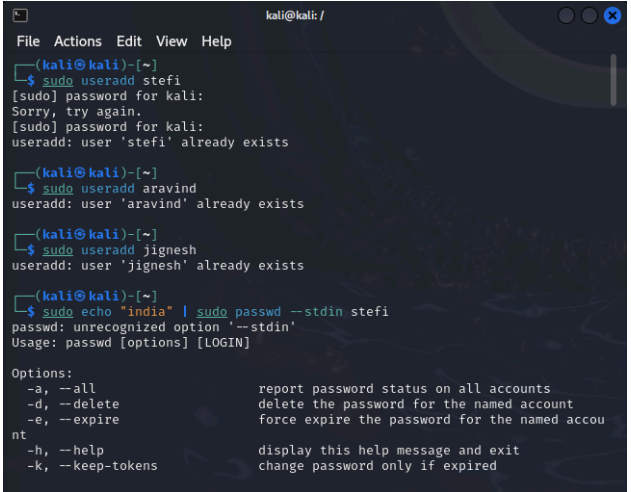Click the word jignesh in useradd command
This screenshot has height=492, width=631.
coord(169,250)
